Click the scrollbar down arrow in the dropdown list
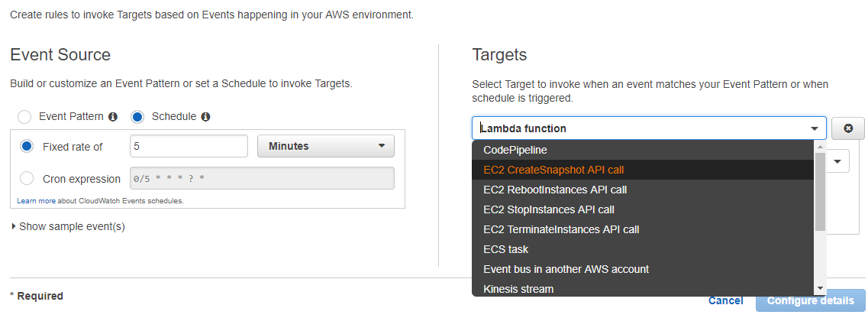The image size is (868, 331). (x=820, y=288)
